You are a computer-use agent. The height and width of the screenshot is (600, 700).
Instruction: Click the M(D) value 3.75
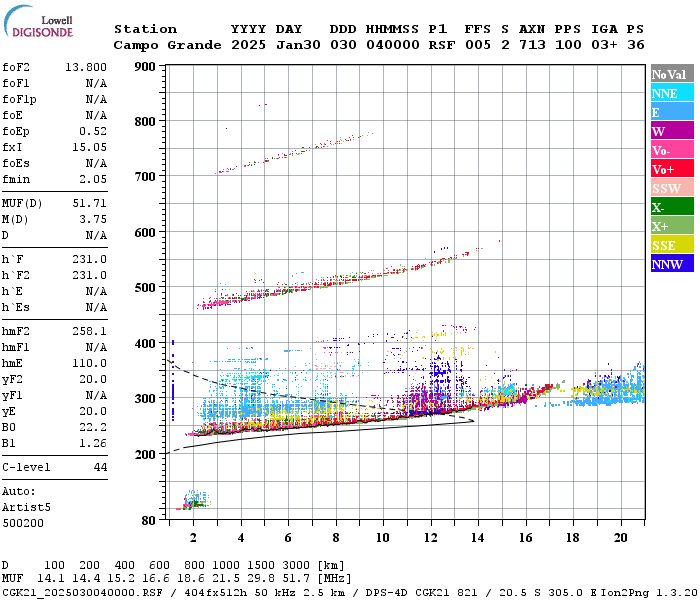click(93, 219)
